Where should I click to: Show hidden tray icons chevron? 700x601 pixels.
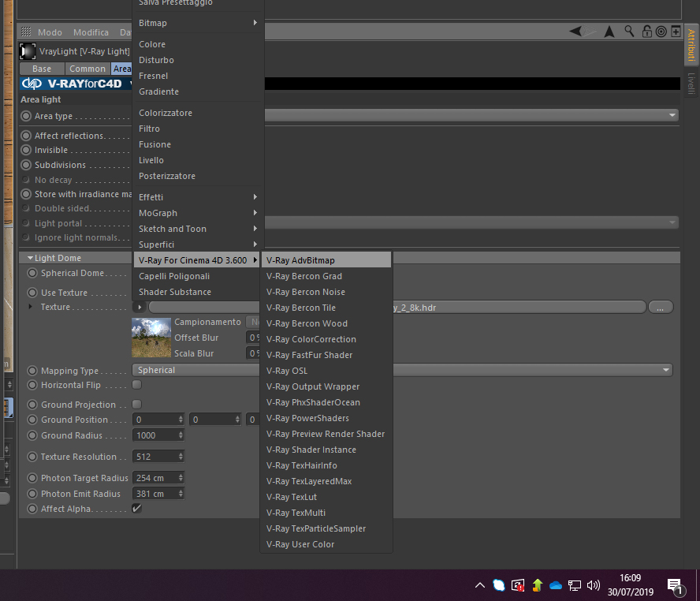480,585
